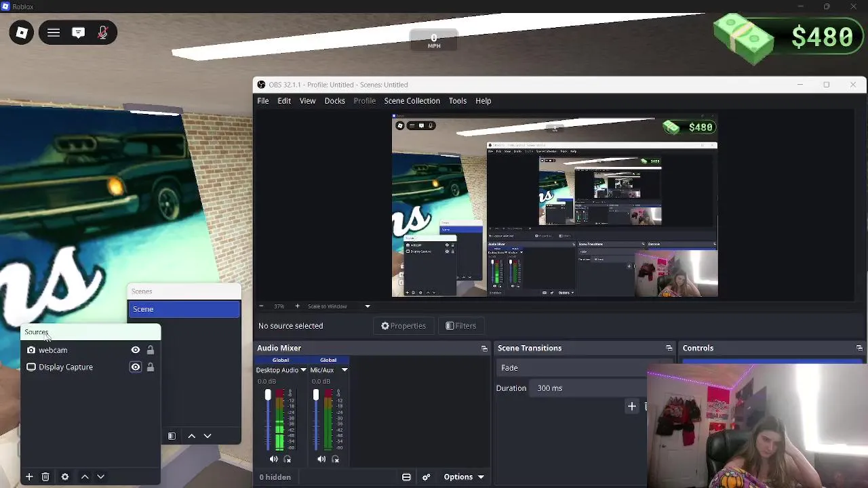Image resolution: width=868 pixels, height=488 pixels.
Task: Click the OBS preview canvas
Action: click(555, 206)
